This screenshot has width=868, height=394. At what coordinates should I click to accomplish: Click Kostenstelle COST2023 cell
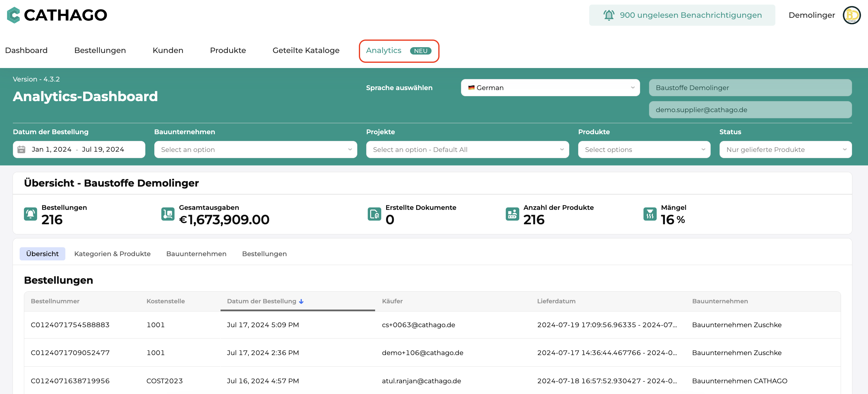coord(164,381)
